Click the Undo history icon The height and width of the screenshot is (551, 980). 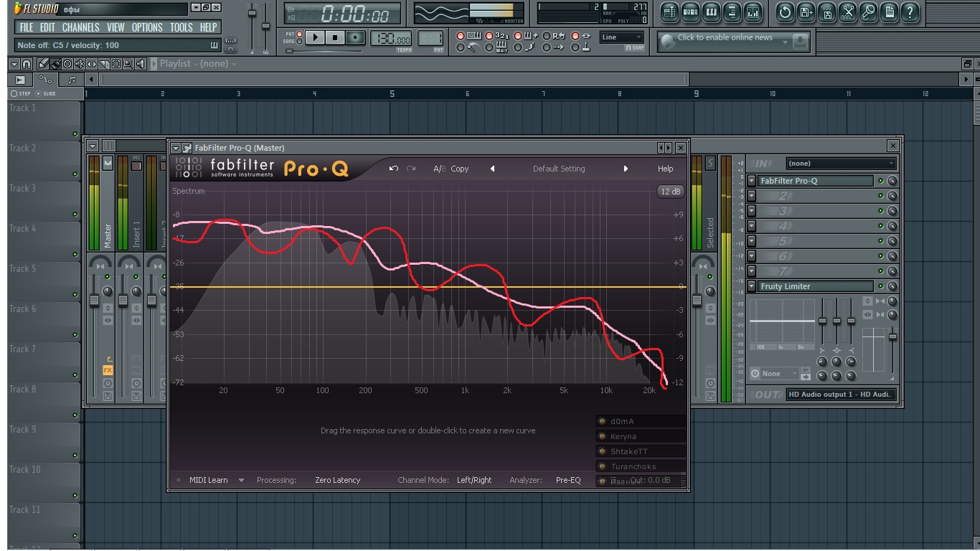[x=785, y=11]
